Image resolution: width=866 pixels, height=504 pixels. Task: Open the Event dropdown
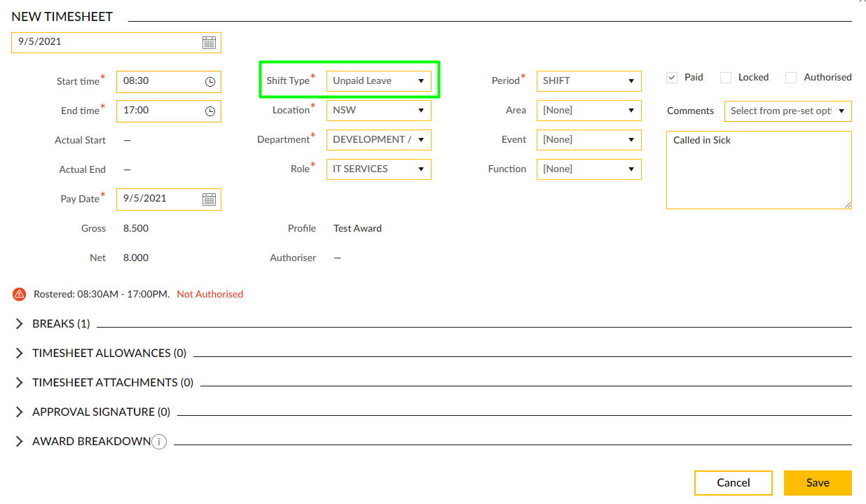(x=589, y=139)
